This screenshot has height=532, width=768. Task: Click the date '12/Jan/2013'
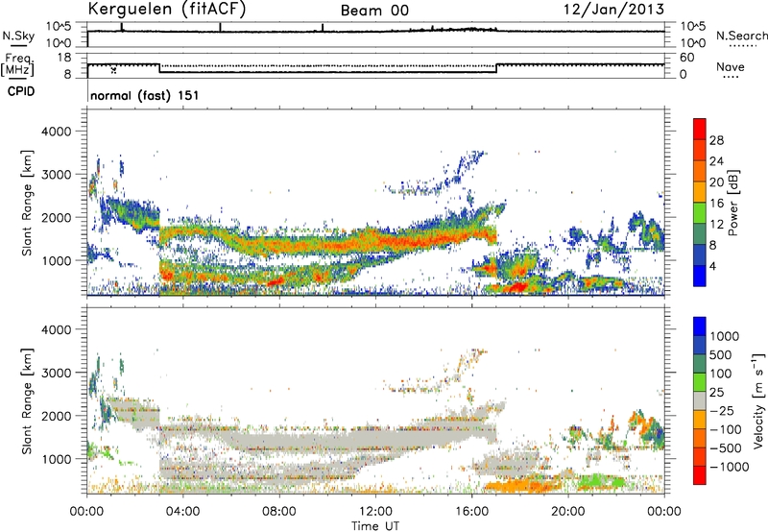click(614, 10)
